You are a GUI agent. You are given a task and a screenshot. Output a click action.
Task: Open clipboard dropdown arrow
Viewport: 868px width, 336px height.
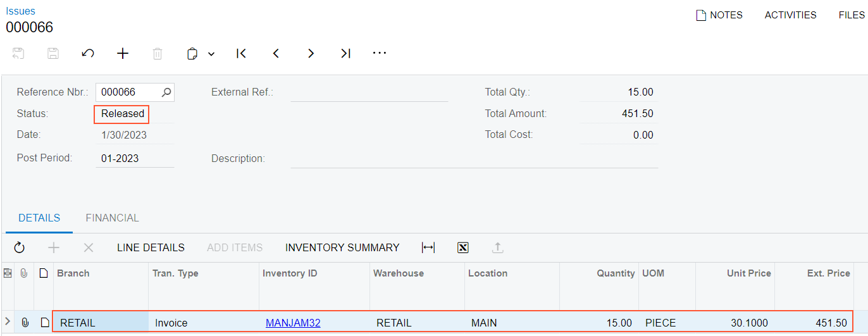211,54
